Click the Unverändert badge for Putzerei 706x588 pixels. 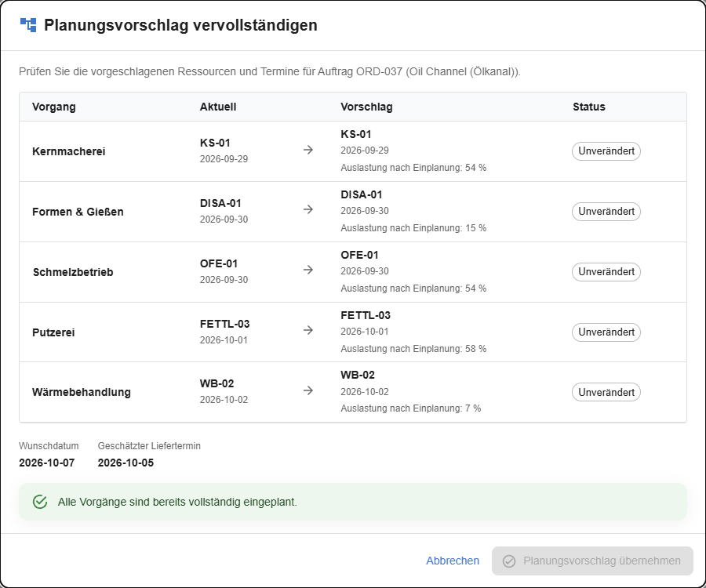[x=606, y=332]
